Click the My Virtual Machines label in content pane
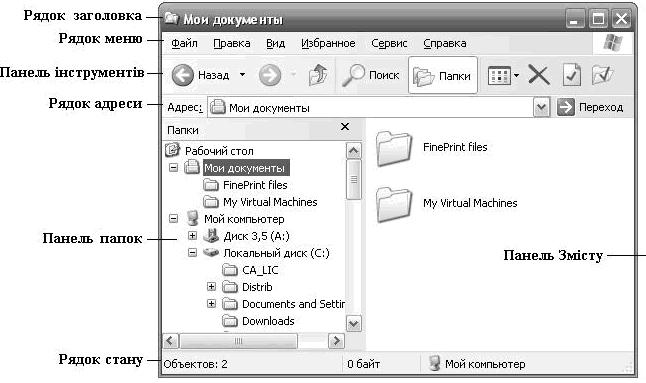Viewport: 646px width, 383px height. point(470,203)
